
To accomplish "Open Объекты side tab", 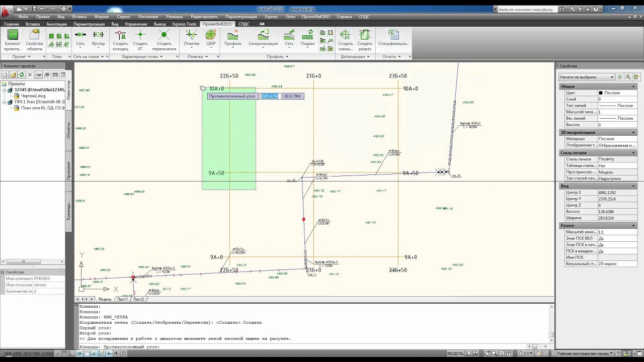I will click(69, 130).
